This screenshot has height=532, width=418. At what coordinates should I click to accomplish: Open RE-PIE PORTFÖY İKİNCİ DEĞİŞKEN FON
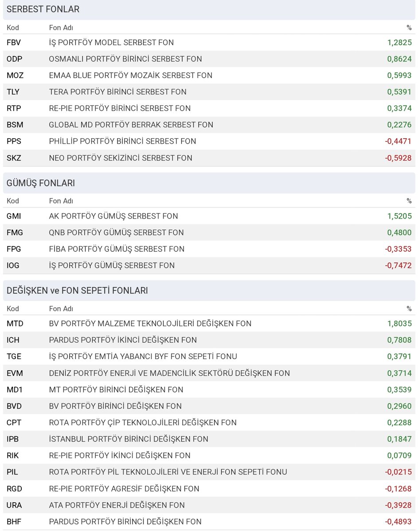click(120, 455)
